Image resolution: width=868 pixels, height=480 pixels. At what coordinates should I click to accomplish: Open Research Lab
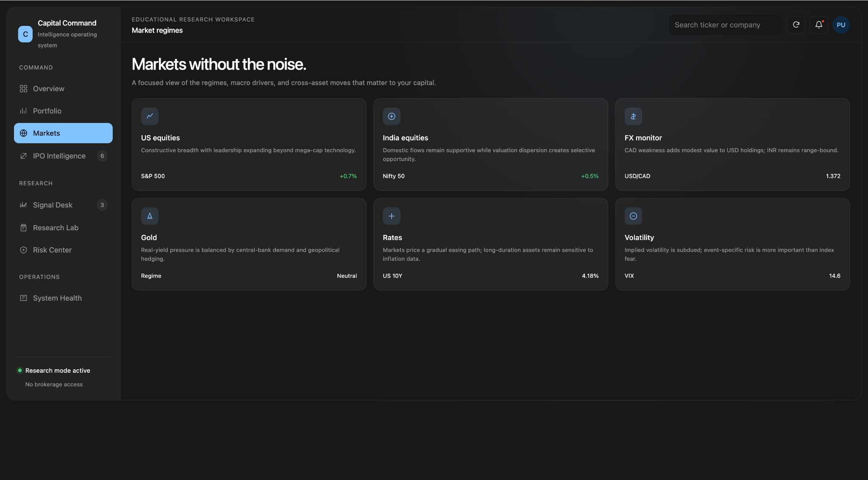click(x=63, y=228)
